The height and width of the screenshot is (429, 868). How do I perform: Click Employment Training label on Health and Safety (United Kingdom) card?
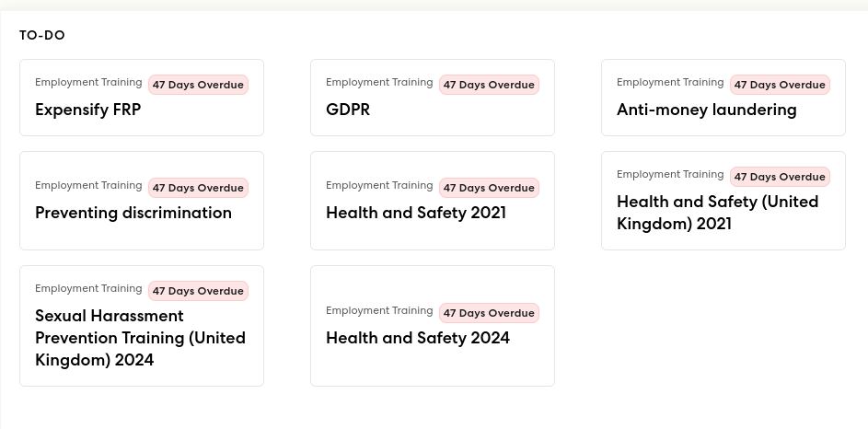click(x=670, y=174)
